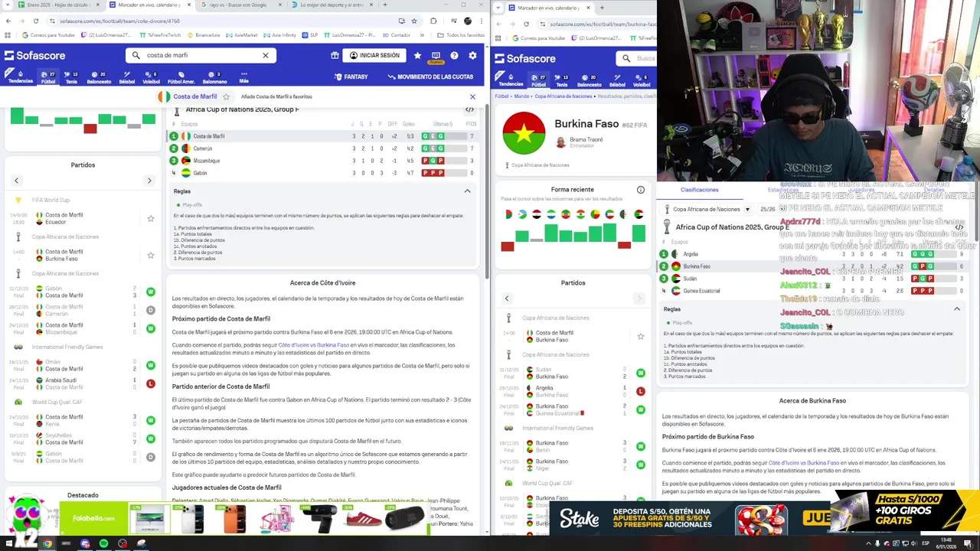
Task: Click the gift icon in Sofascore header
Action: [335, 55]
